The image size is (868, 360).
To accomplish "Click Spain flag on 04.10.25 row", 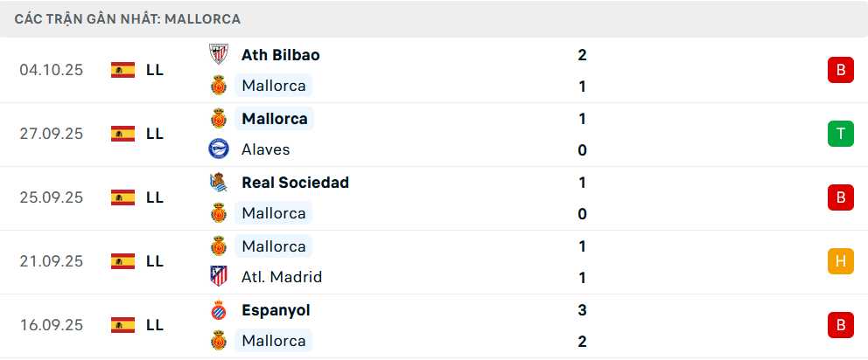I will [122, 70].
